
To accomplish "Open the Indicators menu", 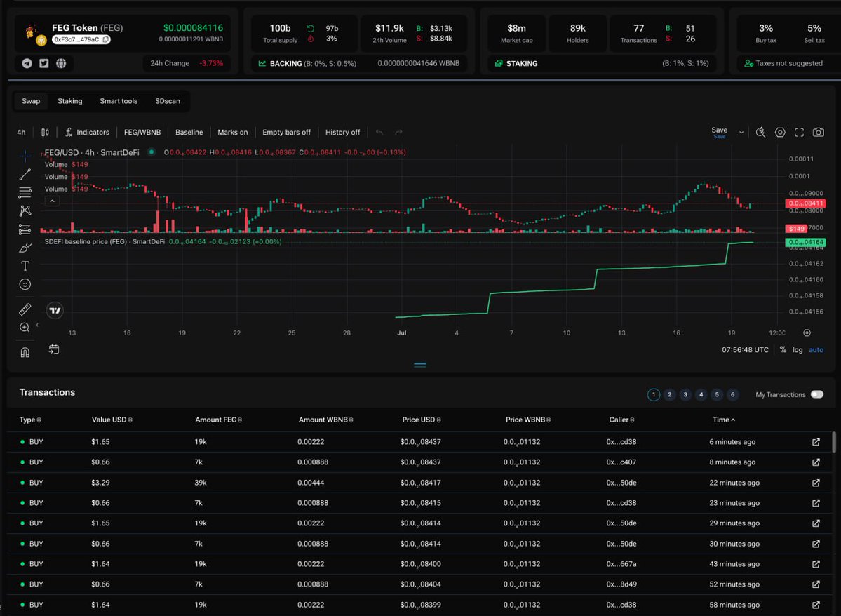I will coord(87,132).
